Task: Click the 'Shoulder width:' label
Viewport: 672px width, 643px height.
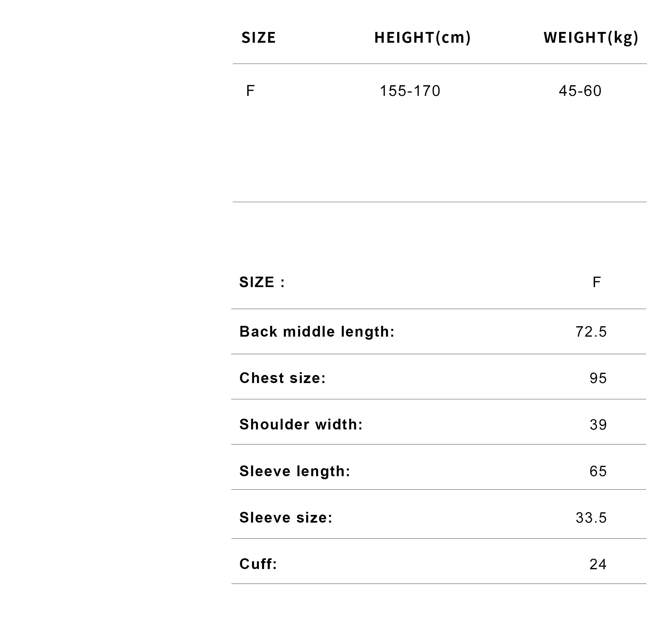Action: pyautogui.click(x=301, y=425)
